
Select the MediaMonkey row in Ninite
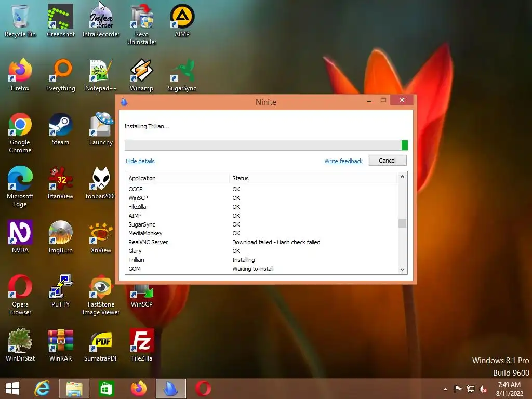tap(261, 233)
